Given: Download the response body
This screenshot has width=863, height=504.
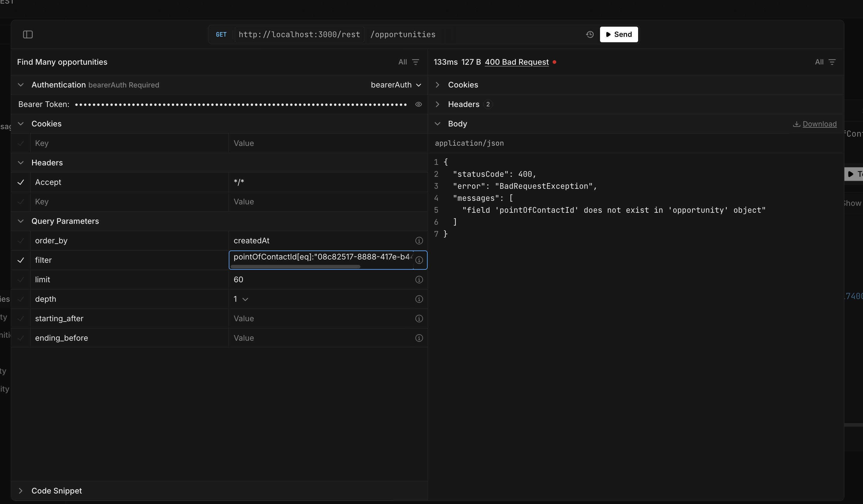Looking at the screenshot, I should 815,124.
